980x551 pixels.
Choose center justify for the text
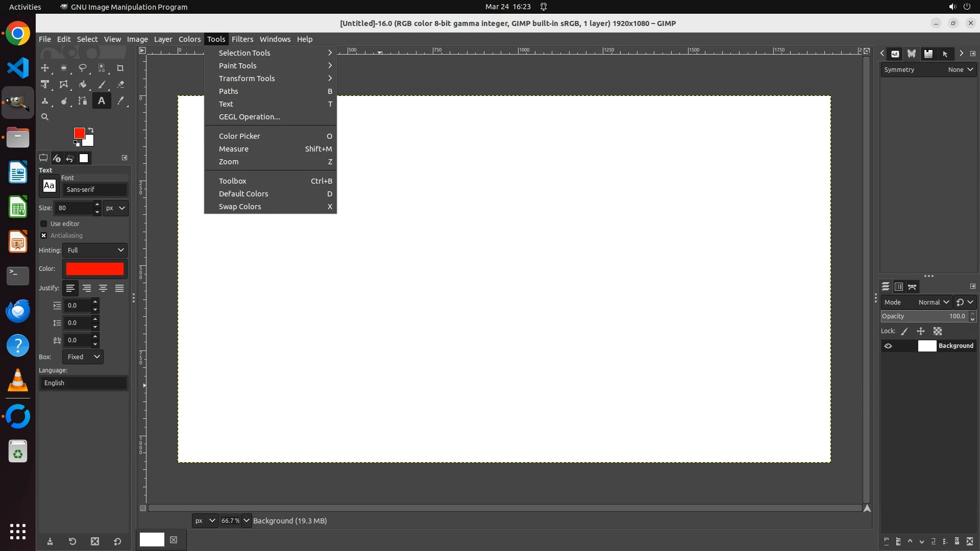103,288
